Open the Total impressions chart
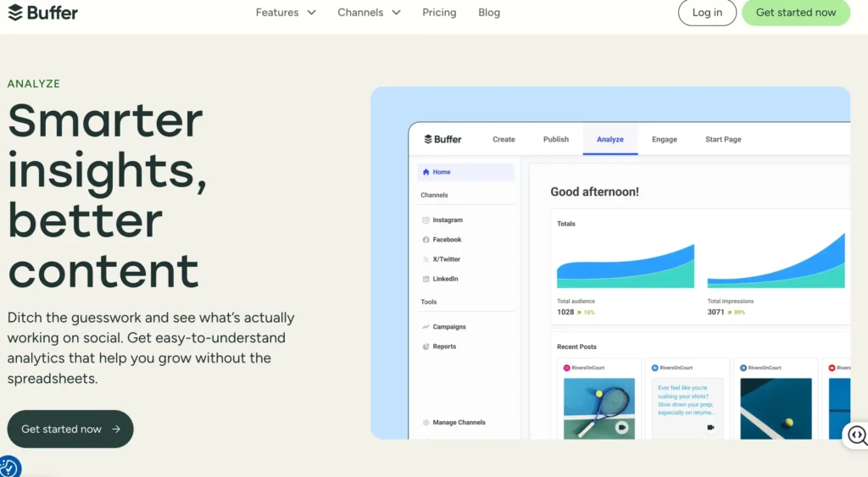868x477 pixels. coord(776,261)
